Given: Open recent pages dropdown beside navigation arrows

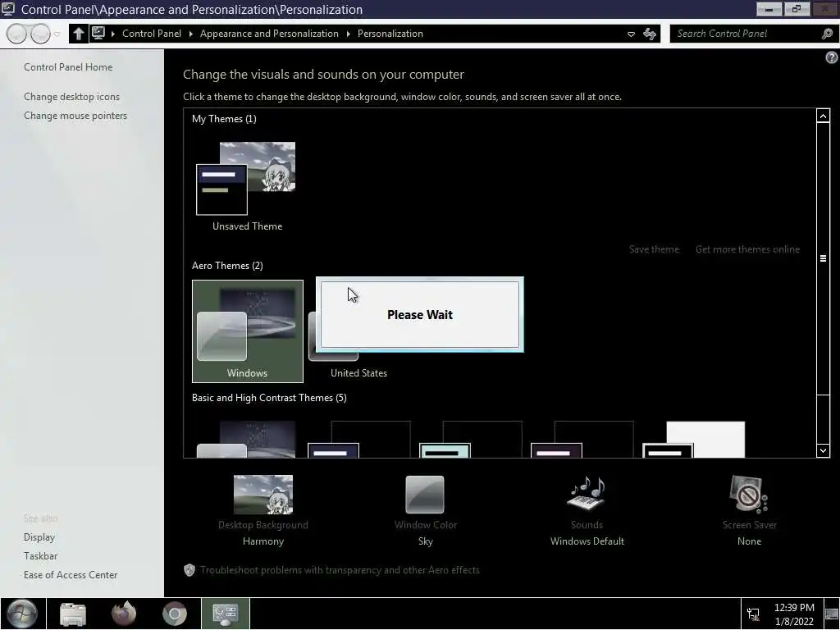Looking at the screenshot, I should 57,34.
